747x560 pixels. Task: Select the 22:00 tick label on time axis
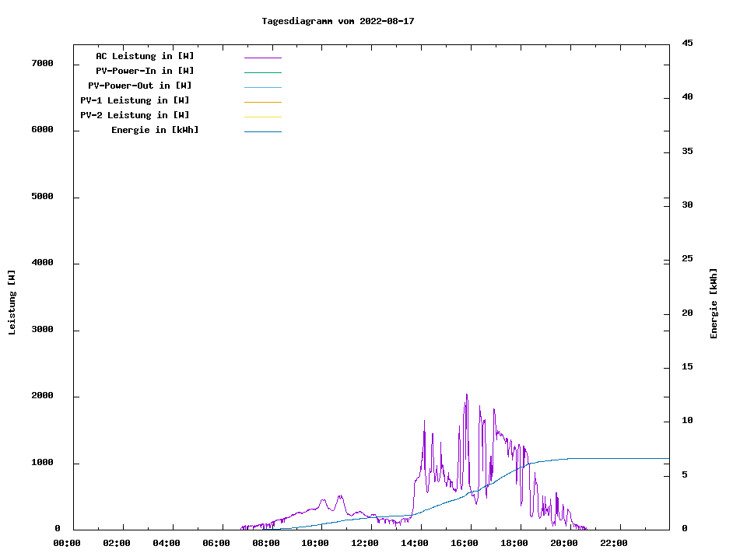pos(614,543)
